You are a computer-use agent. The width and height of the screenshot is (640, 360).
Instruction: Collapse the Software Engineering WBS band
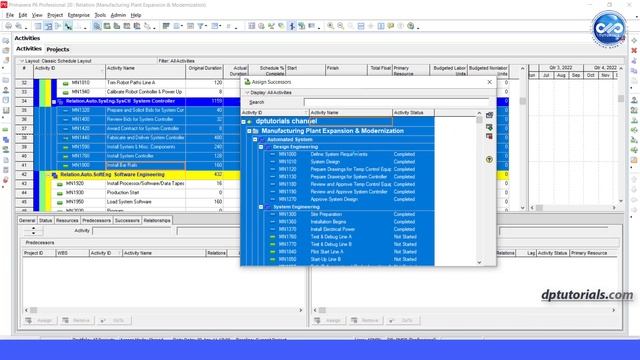49,175
